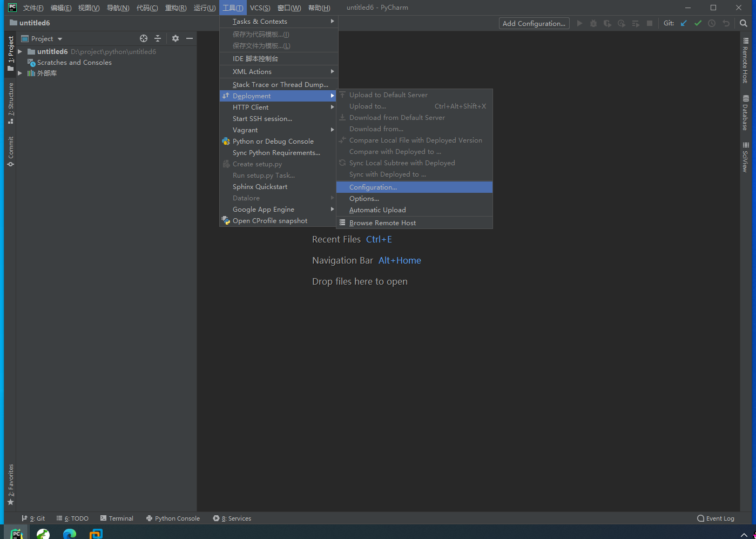Open the 运行(U) menu
756x539 pixels.
tap(205, 8)
